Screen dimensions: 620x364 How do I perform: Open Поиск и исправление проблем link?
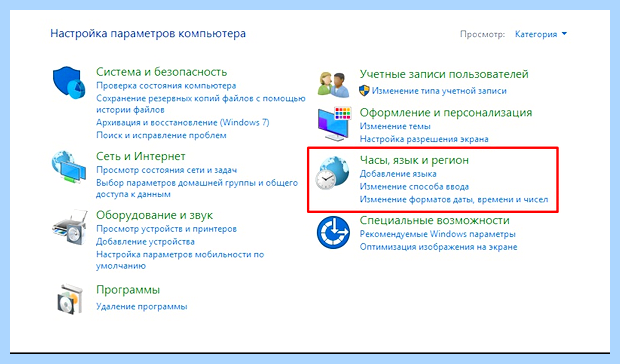(x=161, y=135)
